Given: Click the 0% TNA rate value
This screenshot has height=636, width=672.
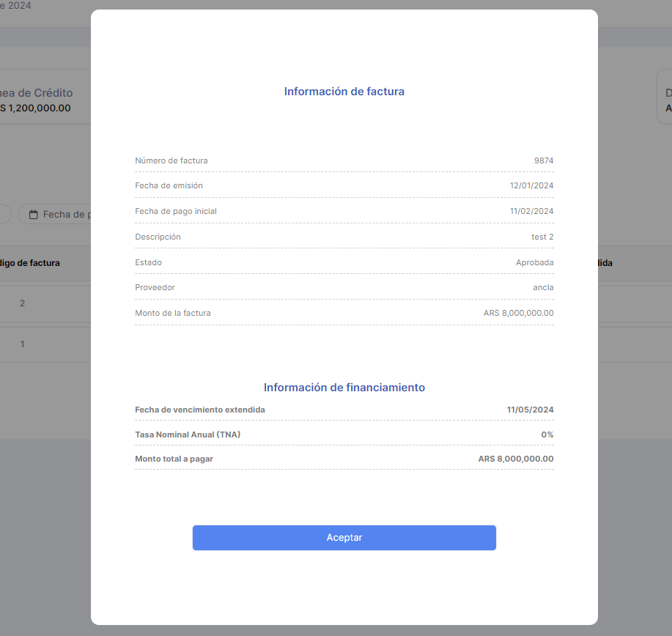Looking at the screenshot, I should [547, 435].
